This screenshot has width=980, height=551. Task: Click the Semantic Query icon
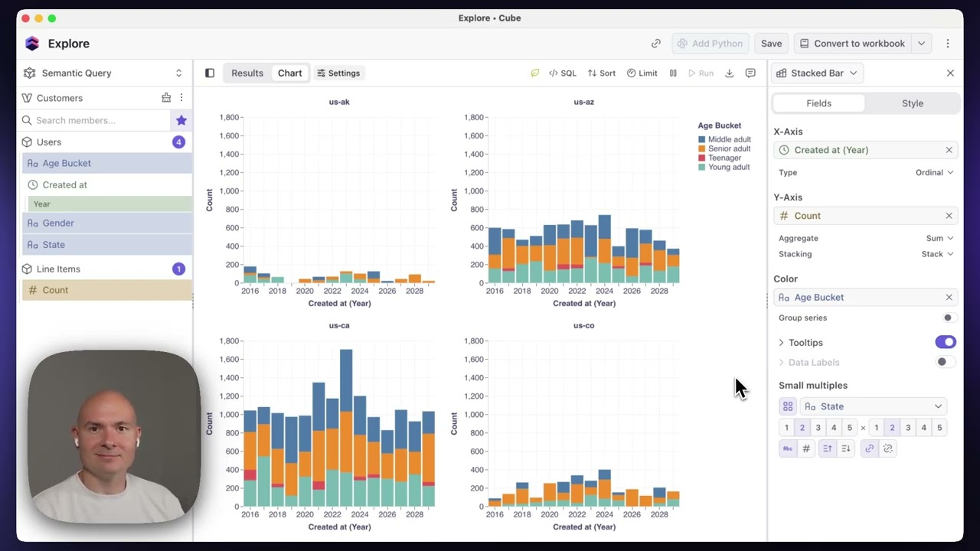tap(30, 73)
